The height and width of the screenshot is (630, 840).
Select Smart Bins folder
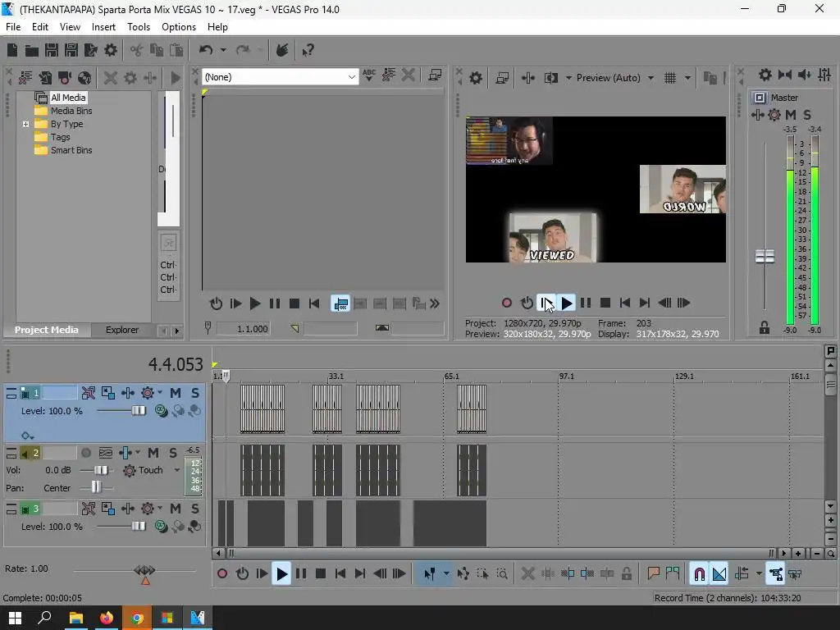71,151
